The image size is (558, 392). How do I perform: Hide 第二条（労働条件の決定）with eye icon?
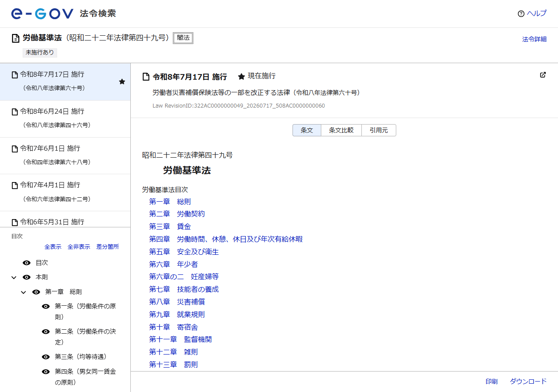pyautogui.click(x=46, y=332)
